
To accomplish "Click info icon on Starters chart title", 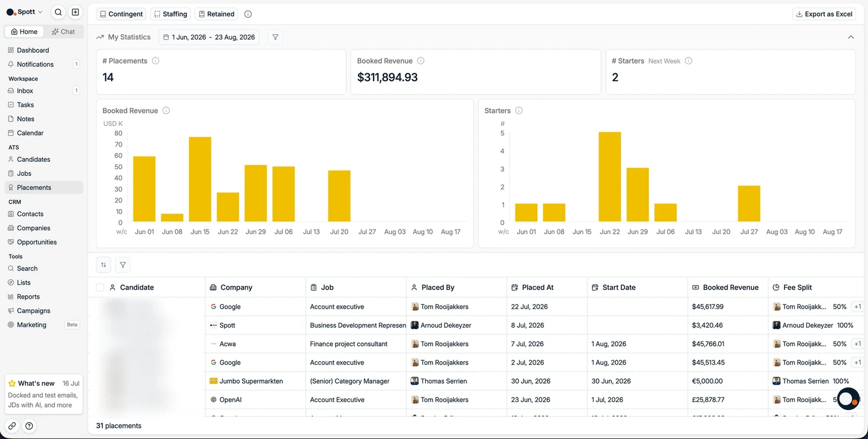I will click(x=519, y=111).
